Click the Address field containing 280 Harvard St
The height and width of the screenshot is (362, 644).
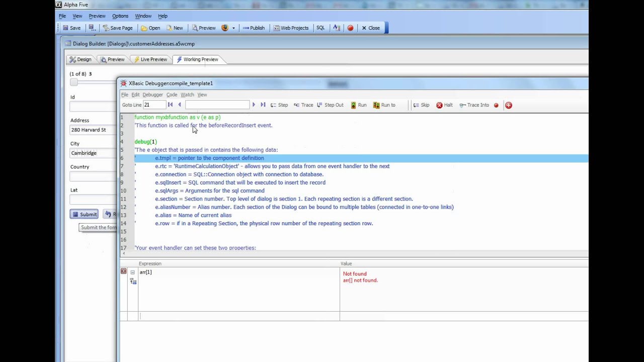pyautogui.click(x=93, y=130)
